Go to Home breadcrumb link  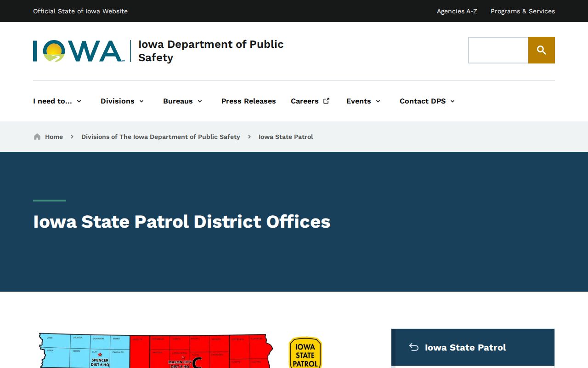54,137
